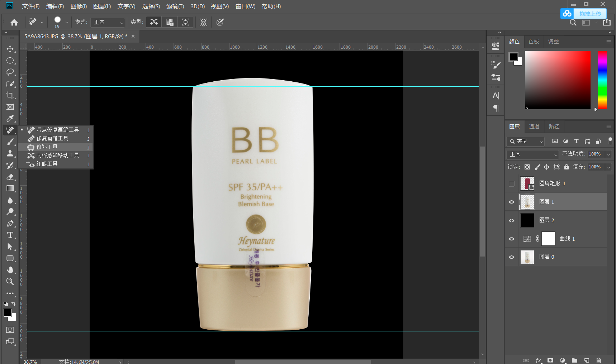Image resolution: width=616 pixels, height=364 pixels.
Task: Hide layer 图层 1
Action: tap(512, 202)
